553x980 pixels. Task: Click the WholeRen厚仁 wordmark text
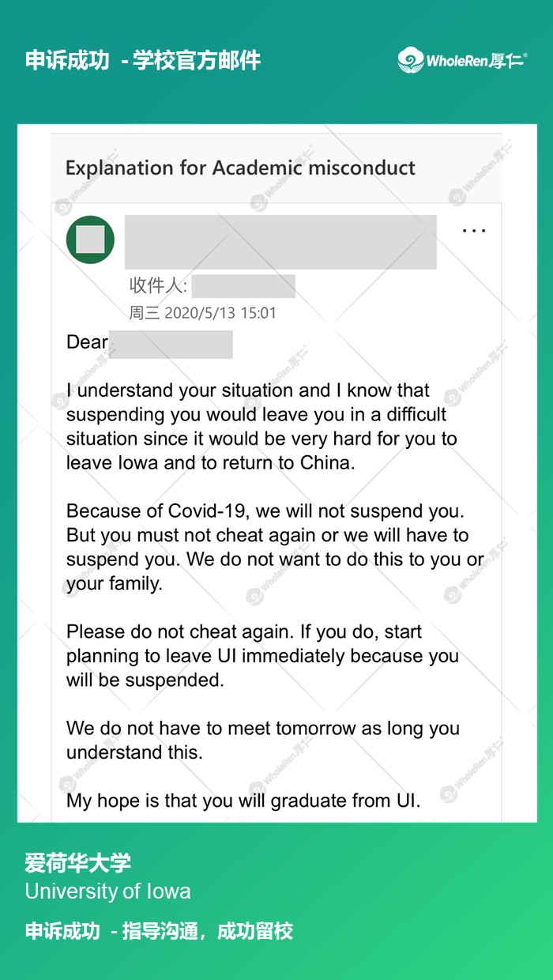(476, 60)
